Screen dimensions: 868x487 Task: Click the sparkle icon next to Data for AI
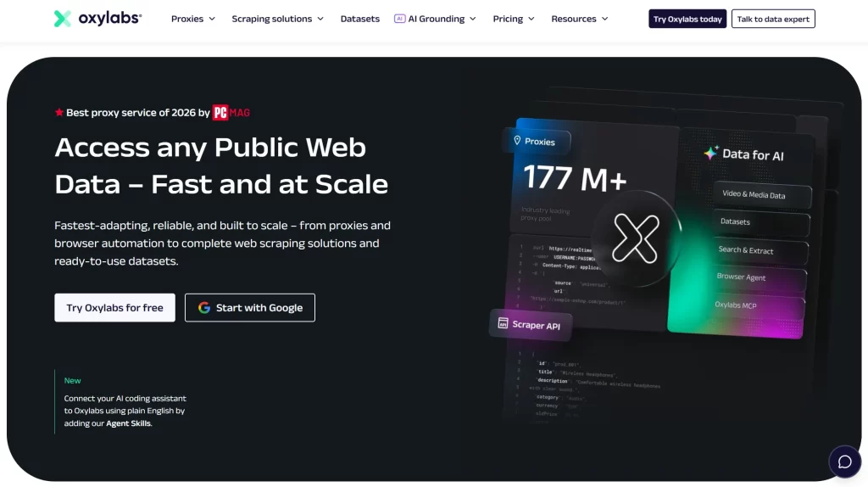(x=711, y=153)
